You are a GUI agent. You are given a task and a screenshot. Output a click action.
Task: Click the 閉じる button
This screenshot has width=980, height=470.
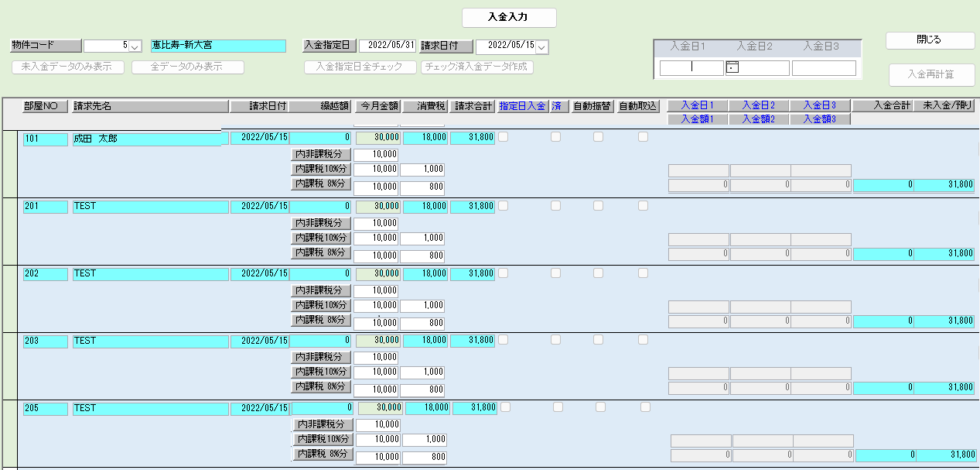[x=930, y=40]
